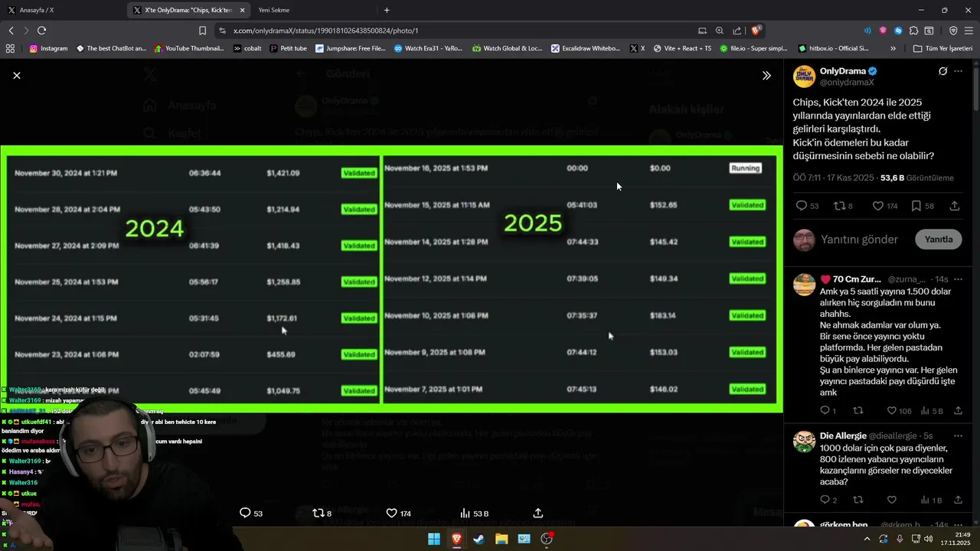980x551 pixels.
Task: Click repost count 8 below the photo
Action: click(322, 513)
